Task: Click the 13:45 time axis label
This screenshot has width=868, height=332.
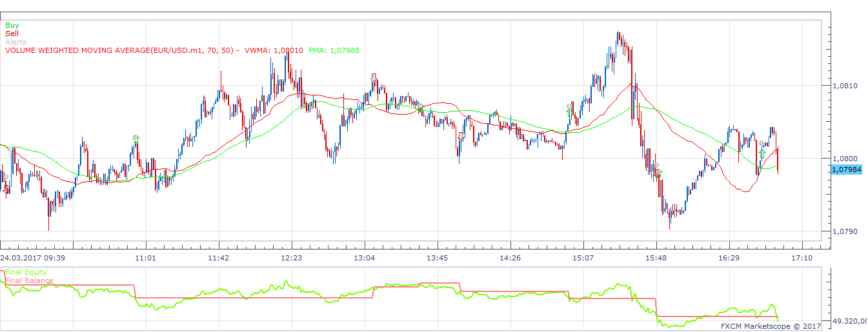Action: (438, 258)
